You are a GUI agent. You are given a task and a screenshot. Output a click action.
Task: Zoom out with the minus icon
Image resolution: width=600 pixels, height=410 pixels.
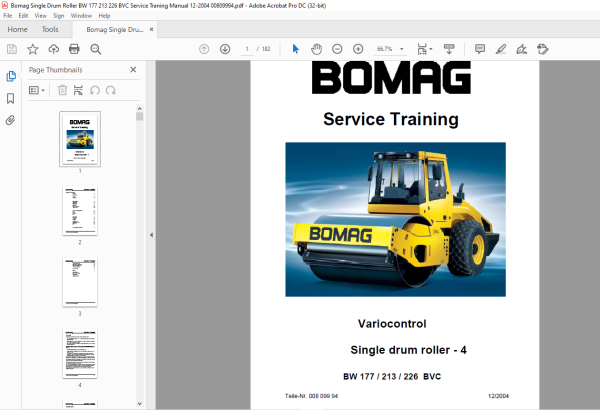click(337, 49)
